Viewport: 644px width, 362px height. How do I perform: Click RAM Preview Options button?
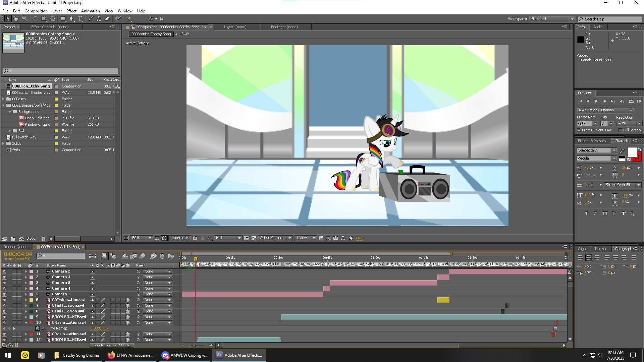coord(604,110)
